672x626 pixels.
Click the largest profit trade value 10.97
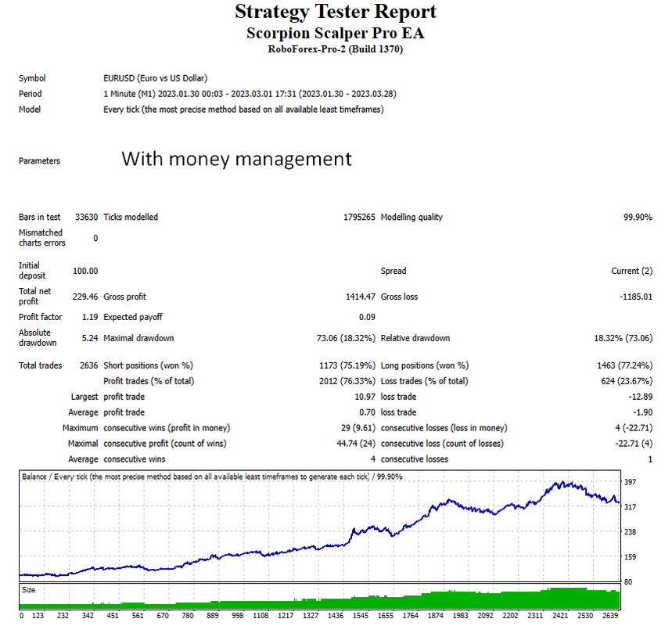[x=365, y=397]
